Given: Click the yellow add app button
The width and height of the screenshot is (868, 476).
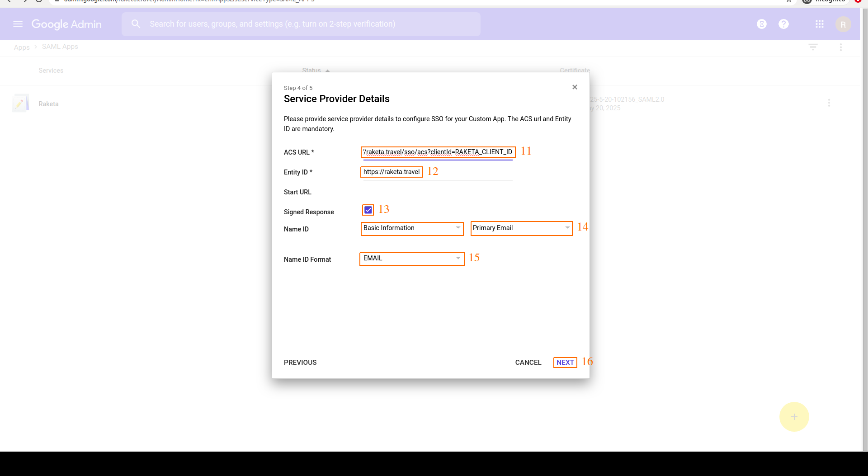Looking at the screenshot, I should point(794,417).
